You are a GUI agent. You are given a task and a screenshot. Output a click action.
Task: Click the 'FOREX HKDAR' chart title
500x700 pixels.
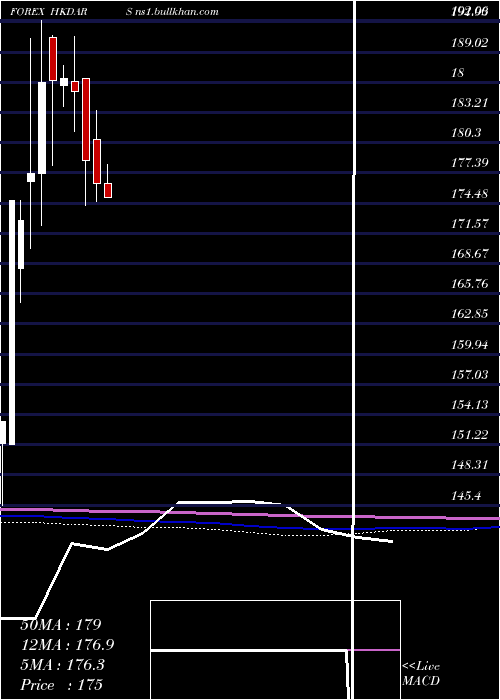pyautogui.click(x=48, y=12)
